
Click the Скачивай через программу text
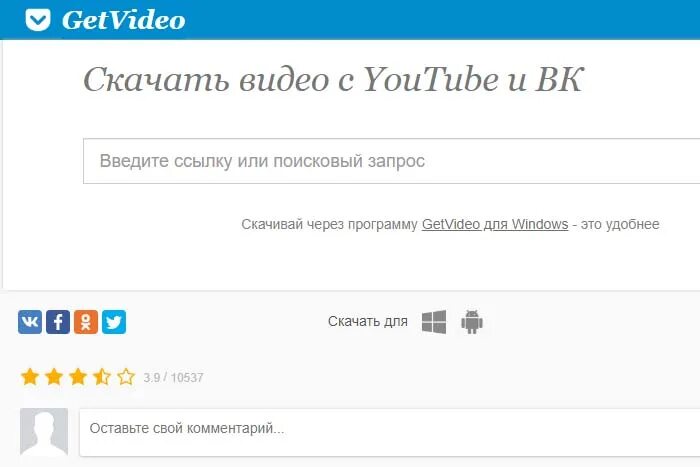click(329, 224)
